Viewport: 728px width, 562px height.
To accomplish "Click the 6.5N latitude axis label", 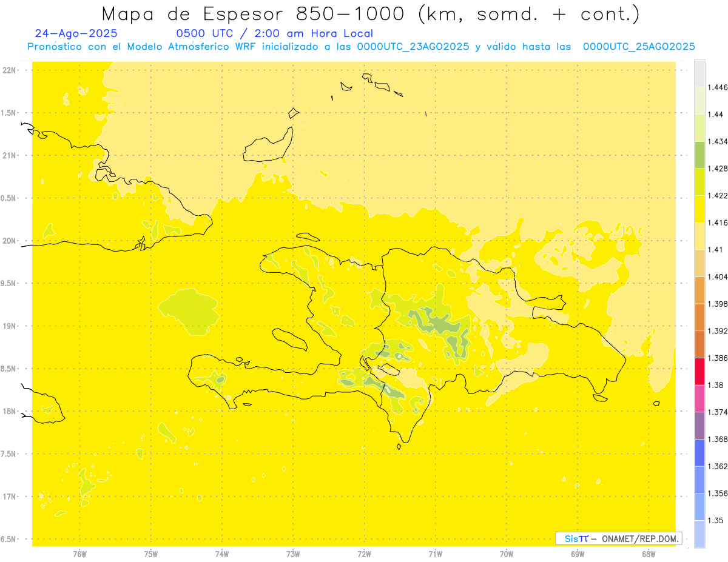I will 9,539.
